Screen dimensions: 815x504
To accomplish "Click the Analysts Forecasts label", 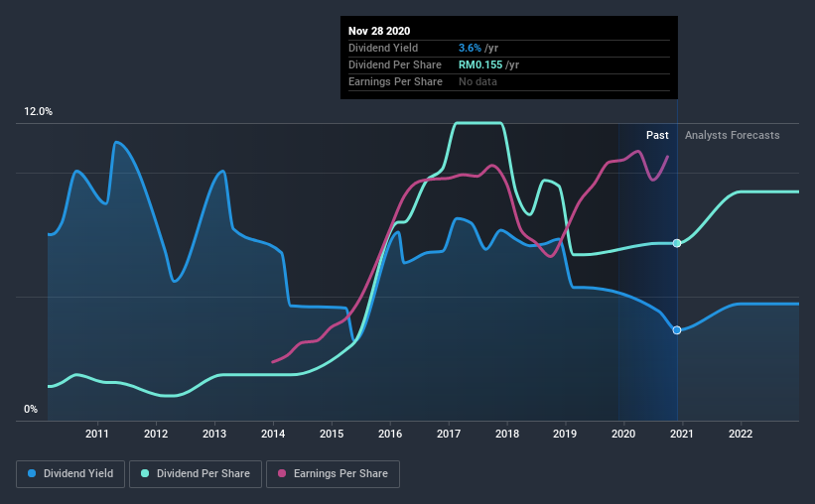I will point(732,135).
